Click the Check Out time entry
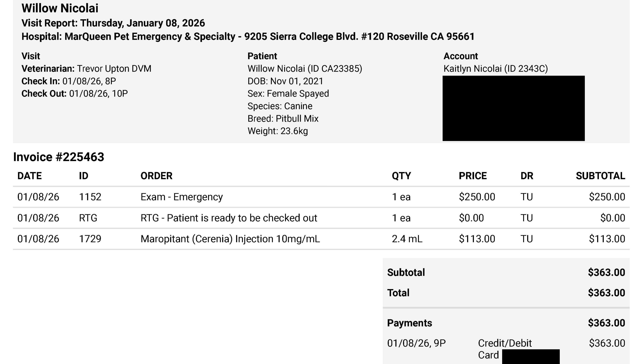Image resolution: width=644 pixels, height=364 pixels. coord(74,94)
